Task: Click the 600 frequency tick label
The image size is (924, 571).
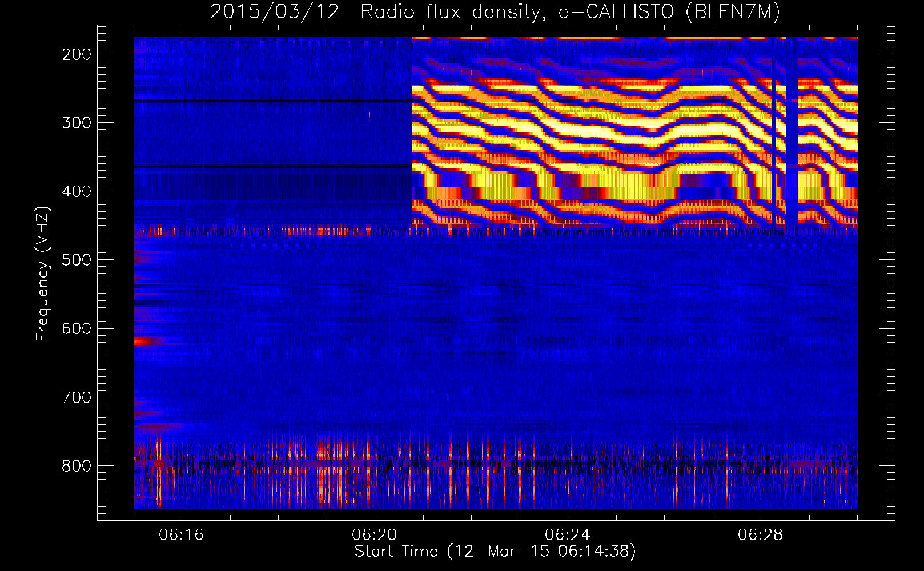Action: point(77,328)
